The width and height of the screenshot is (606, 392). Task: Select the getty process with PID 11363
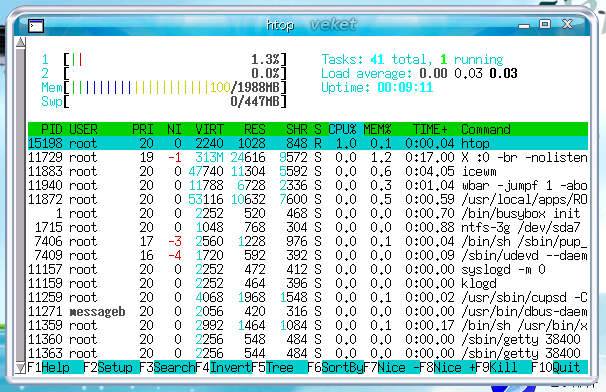308,353
